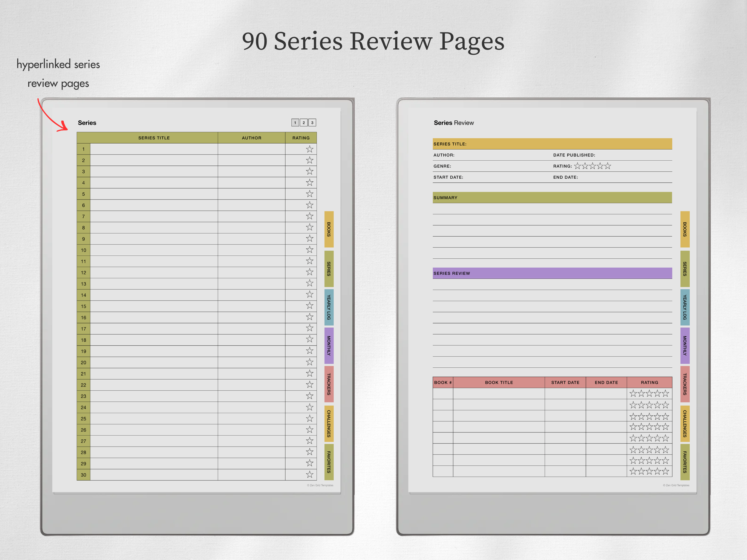
Task: Open the TRACKERS tab on left tablet
Action: coord(329,384)
